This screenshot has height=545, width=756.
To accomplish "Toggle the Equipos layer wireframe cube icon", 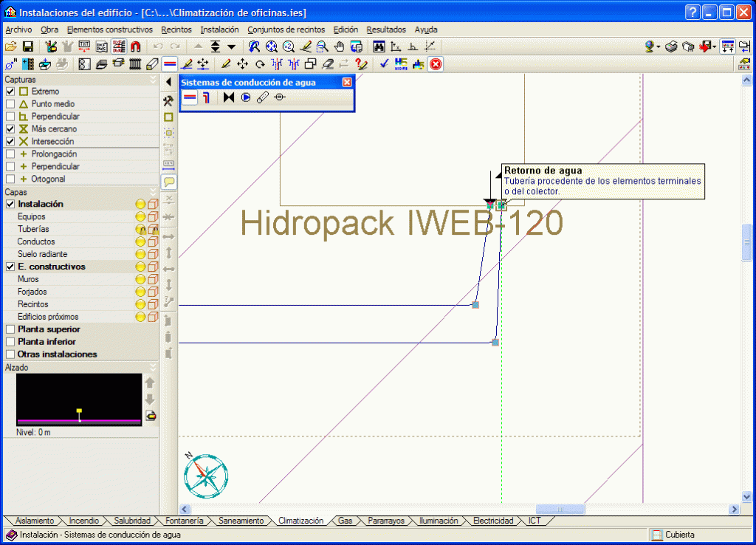I will coord(152,216).
